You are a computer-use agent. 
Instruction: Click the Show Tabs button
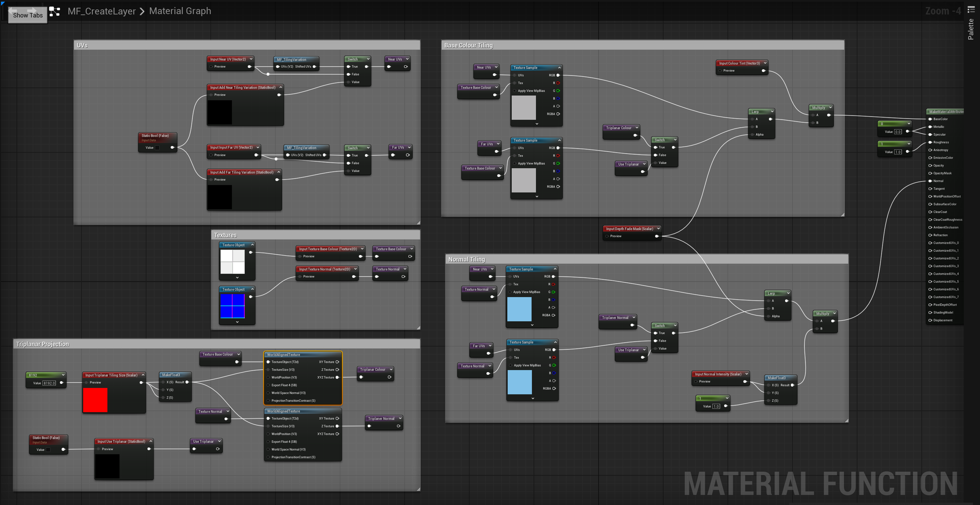28,15
